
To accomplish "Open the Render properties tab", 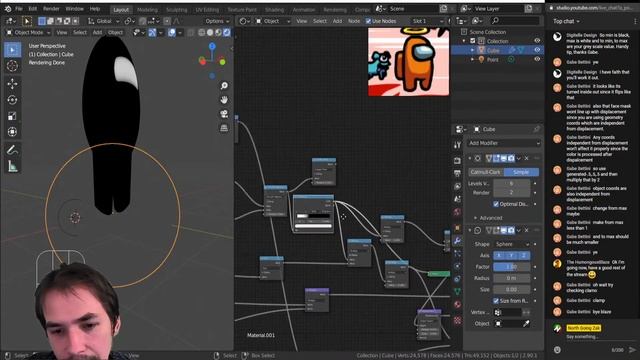I will 457,161.
